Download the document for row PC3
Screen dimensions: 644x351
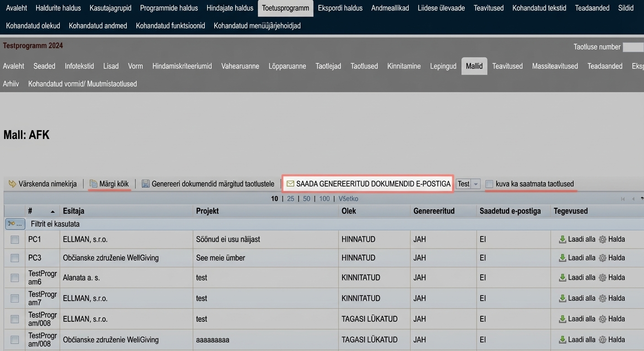pyautogui.click(x=577, y=258)
